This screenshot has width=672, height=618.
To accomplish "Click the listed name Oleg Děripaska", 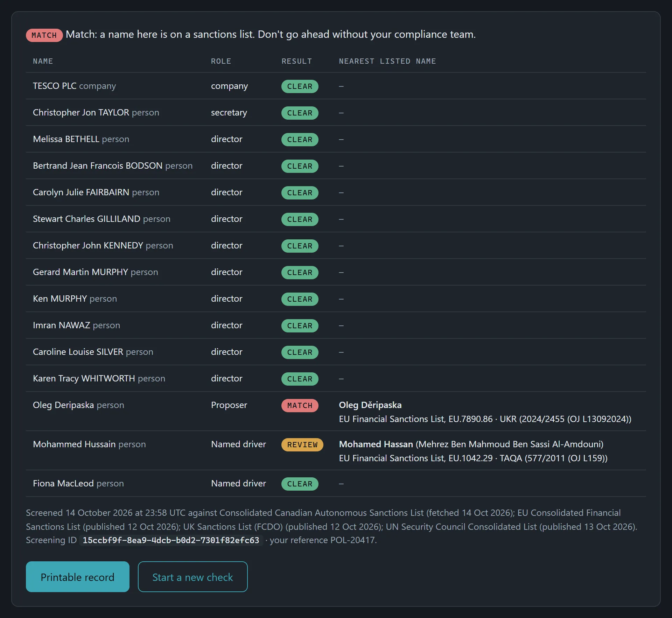I will click(370, 405).
